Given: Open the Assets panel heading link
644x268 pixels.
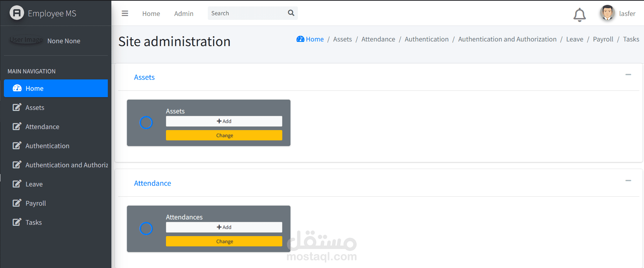Looking at the screenshot, I should 144,77.
